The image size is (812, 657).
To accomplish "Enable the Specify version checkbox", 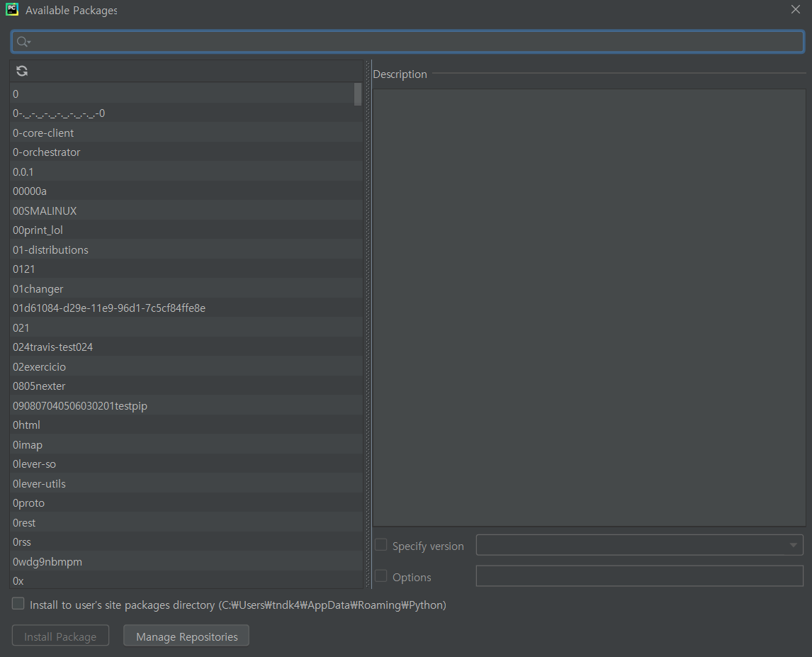I will (380, 545).
